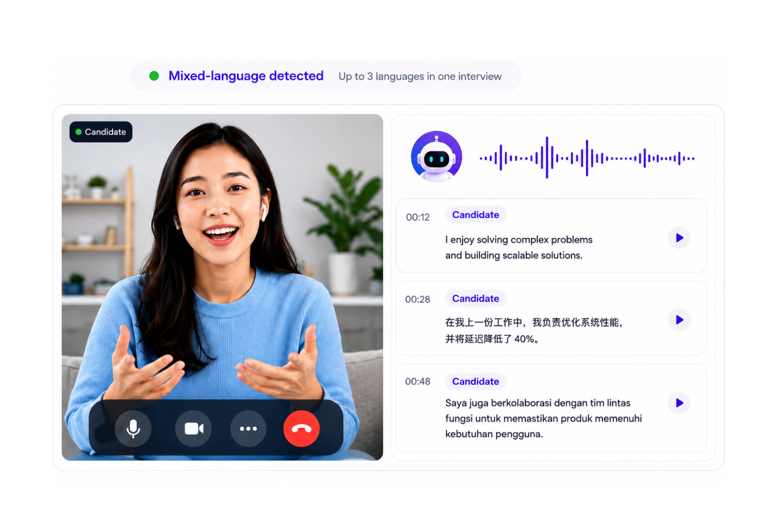Click the green status dot beside Mixed-language
779x532 pixels.
154,76
